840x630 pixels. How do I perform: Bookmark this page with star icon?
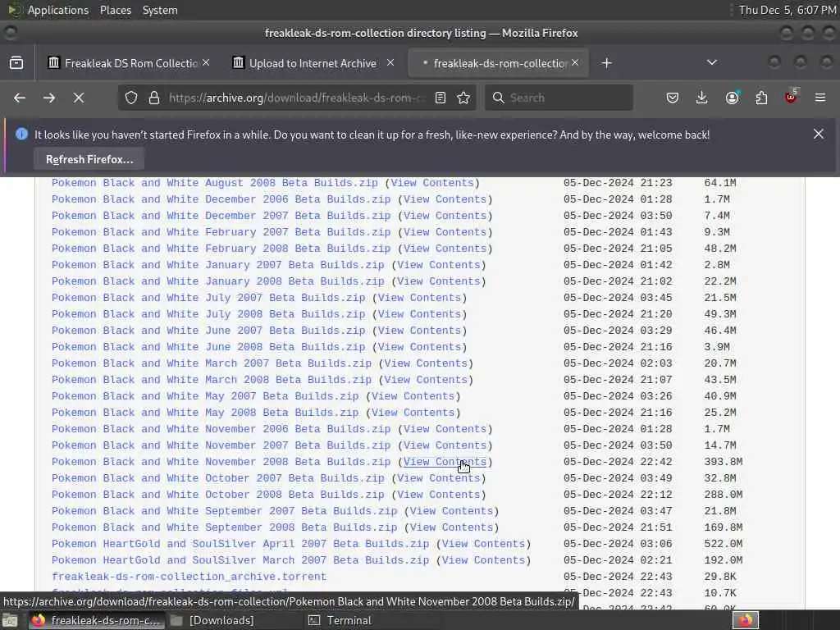463,98
